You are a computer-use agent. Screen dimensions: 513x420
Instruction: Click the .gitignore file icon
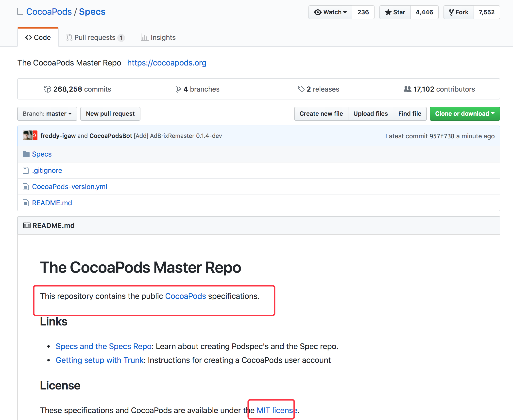[x=26, y=170]
